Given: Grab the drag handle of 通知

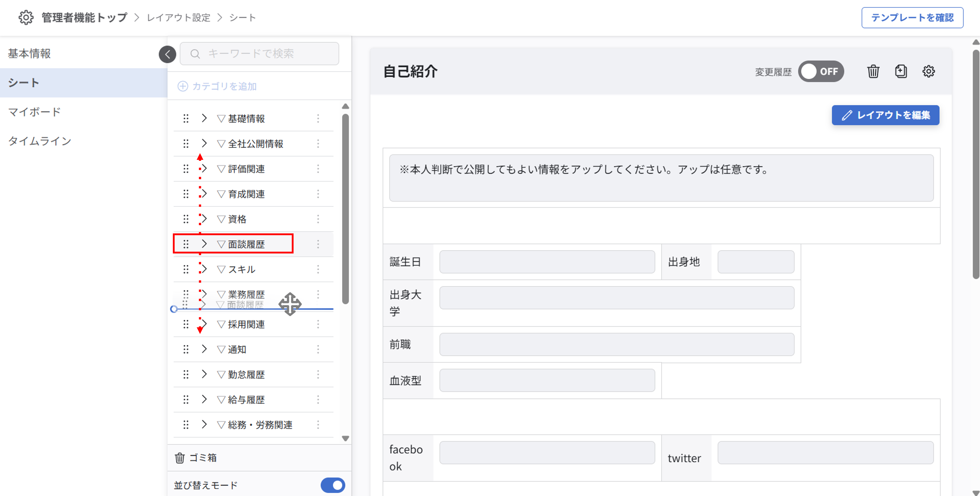Looking at the screenshot, I should click(186, 349).
